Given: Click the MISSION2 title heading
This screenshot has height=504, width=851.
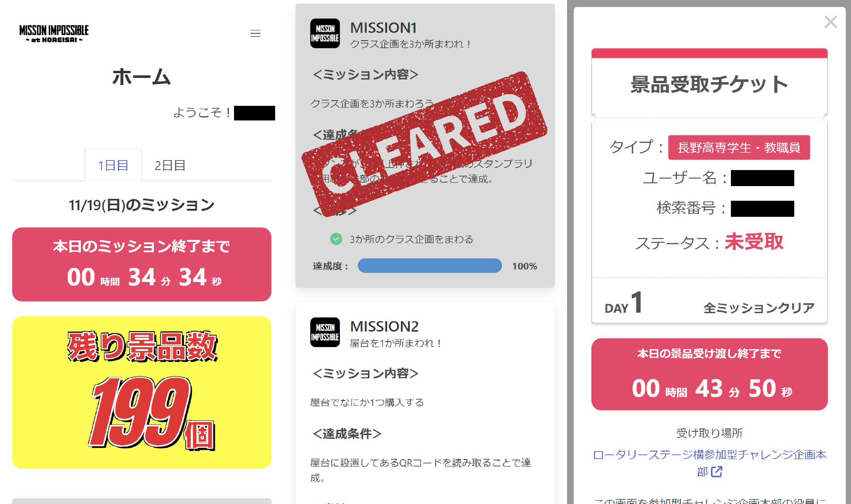Looking at the screenshot, I should click(x=384, y=326).
